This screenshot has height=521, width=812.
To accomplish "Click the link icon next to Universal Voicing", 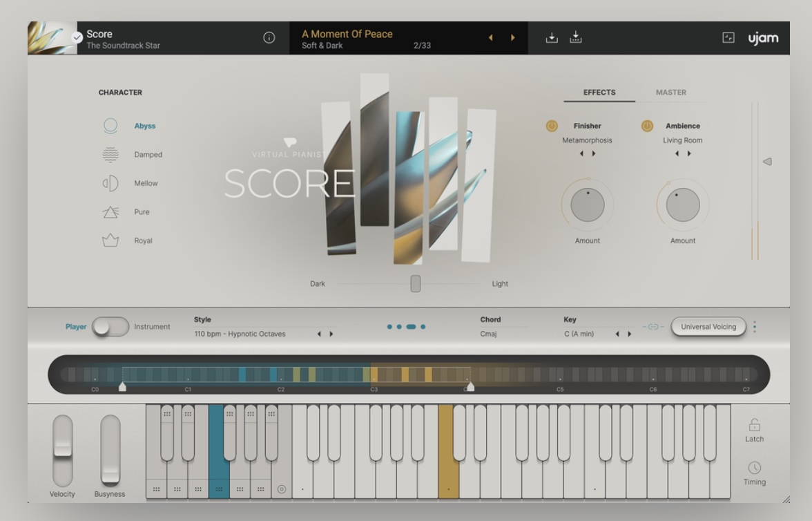I will pos(653,327).
